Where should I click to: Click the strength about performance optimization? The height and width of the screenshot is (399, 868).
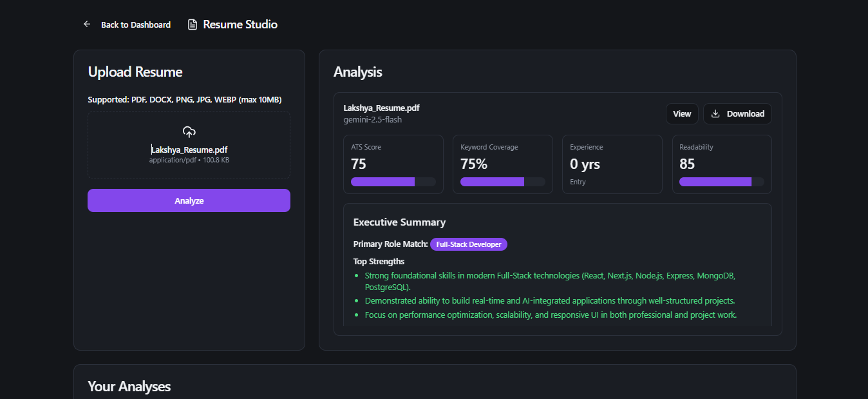coord(551,315)
